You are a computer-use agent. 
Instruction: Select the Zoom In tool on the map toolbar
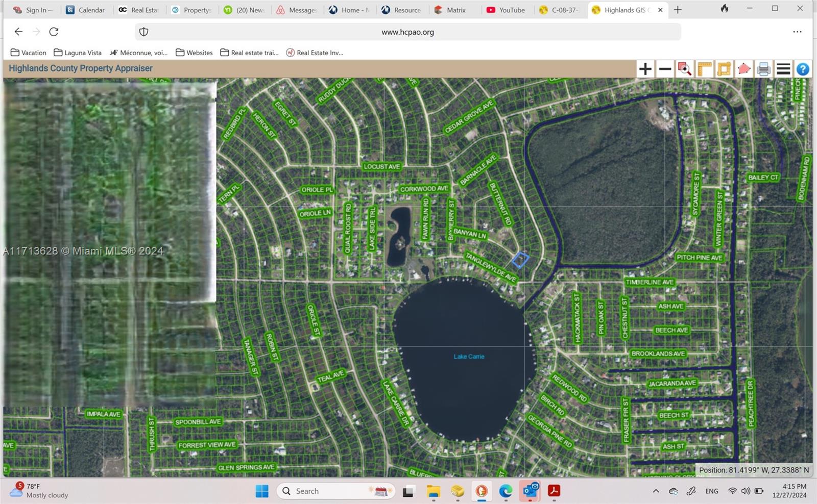point(644,68)
